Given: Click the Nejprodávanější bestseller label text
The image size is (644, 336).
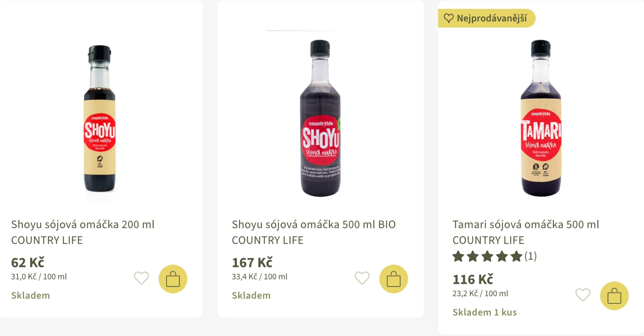Looking at the screenshot, I should 492,18.
